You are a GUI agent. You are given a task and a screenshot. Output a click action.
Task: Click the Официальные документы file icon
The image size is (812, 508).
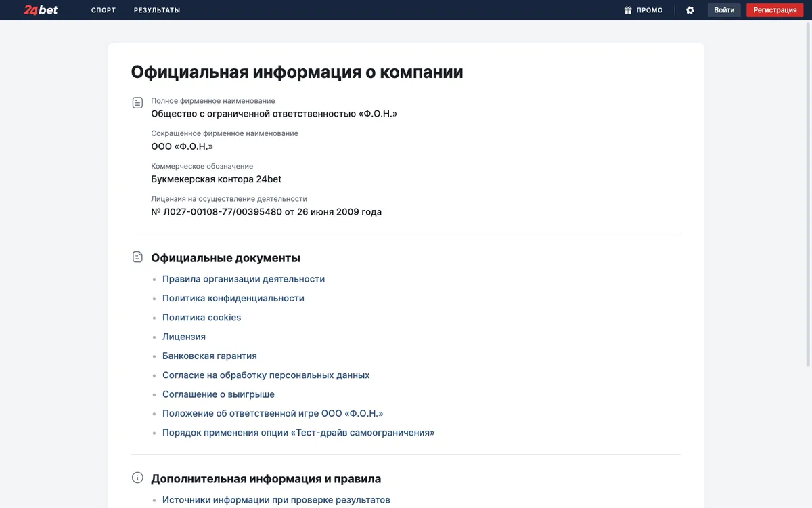137,257
